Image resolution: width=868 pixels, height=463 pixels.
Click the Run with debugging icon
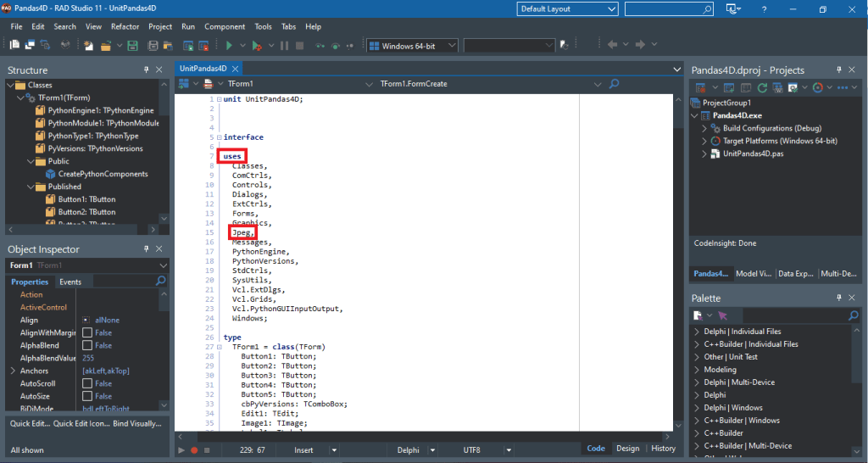(256, 46)
